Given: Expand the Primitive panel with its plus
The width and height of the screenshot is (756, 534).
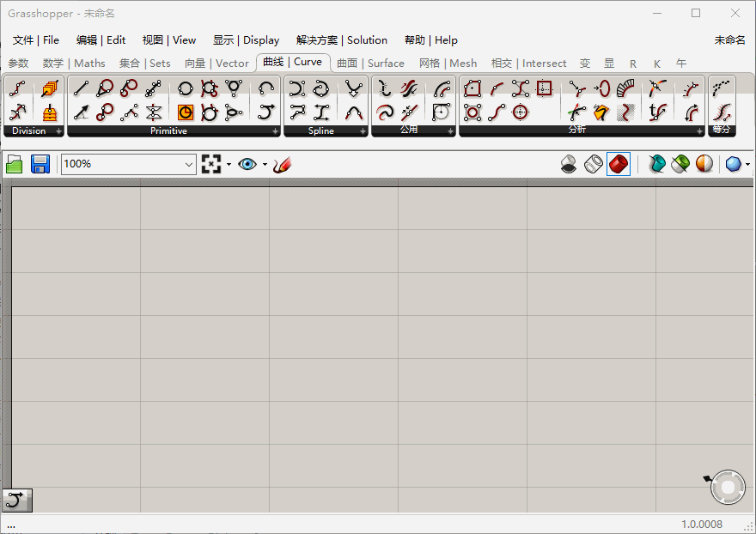Looking at the screenshot, I should click(x=275, y=131).
